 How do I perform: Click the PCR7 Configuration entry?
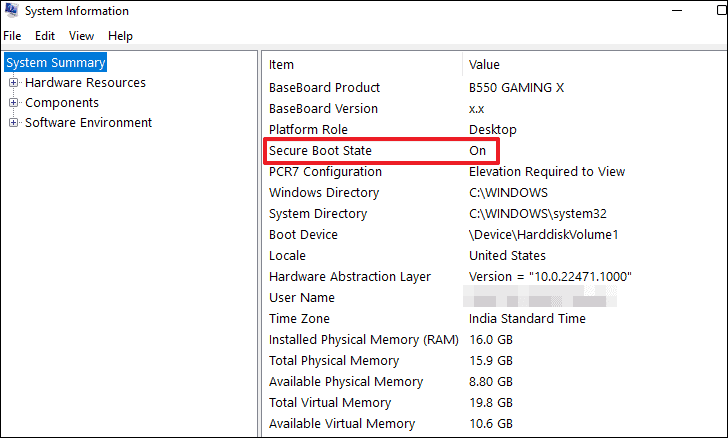click(326, 171)
